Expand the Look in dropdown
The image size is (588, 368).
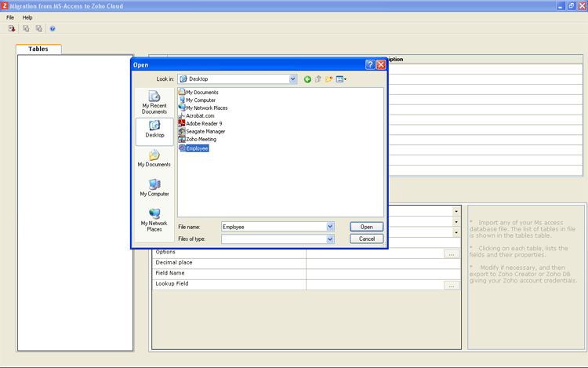coord(292,79)
